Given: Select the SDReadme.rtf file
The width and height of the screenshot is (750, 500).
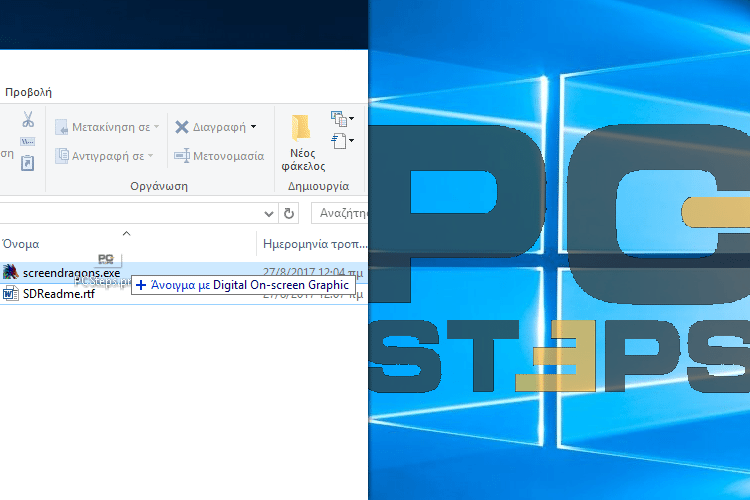Looking at the screenshot, I should [x=184, y=293].
